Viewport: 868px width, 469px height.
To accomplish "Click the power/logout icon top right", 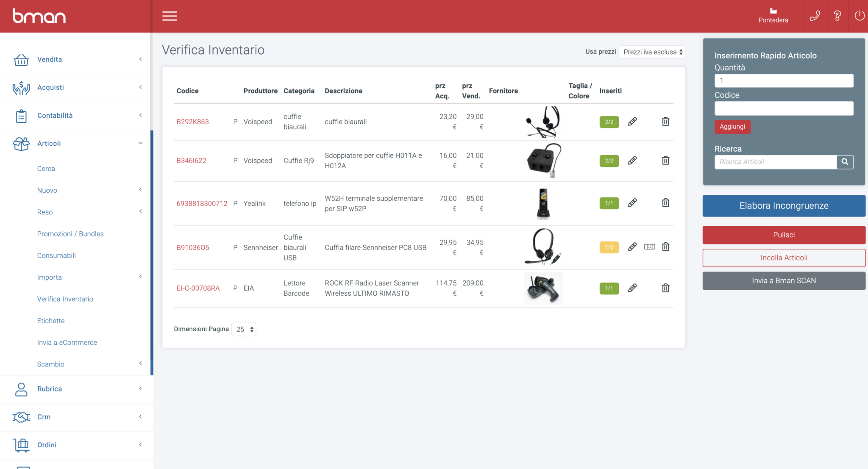I will (x=859, y=16).
